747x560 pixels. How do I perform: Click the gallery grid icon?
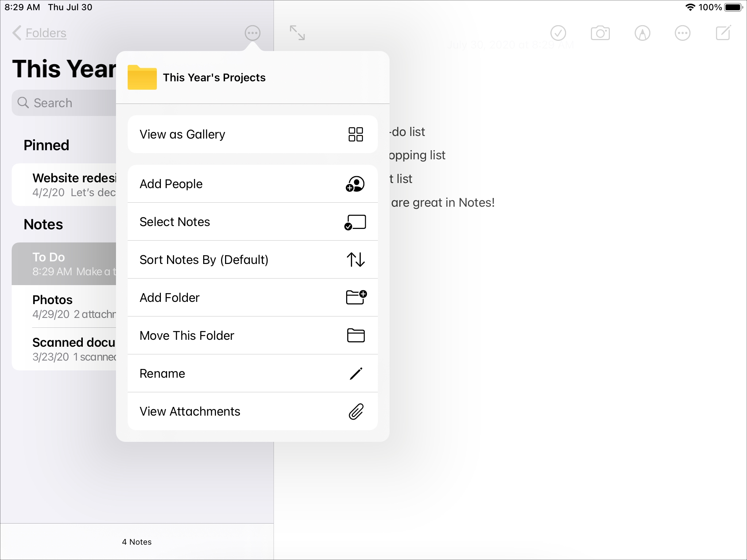click(x=356, y=134)
